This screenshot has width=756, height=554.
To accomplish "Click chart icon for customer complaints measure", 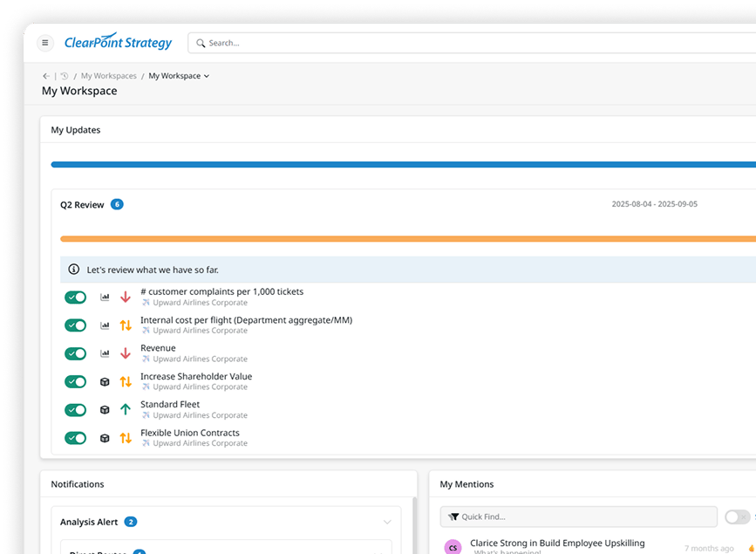I will [x=105, y=297].
